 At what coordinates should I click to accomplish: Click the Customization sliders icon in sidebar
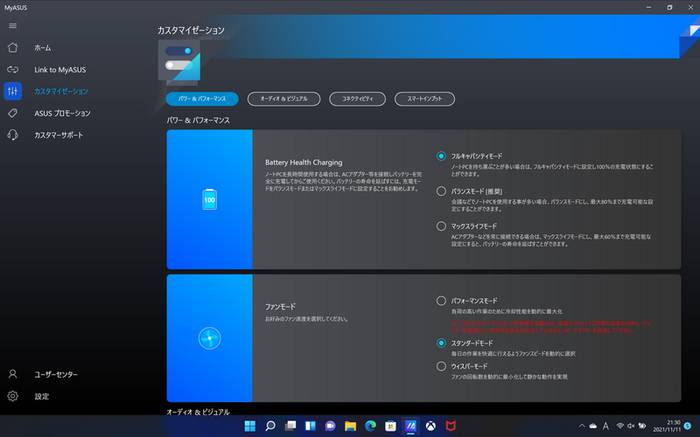12,91
